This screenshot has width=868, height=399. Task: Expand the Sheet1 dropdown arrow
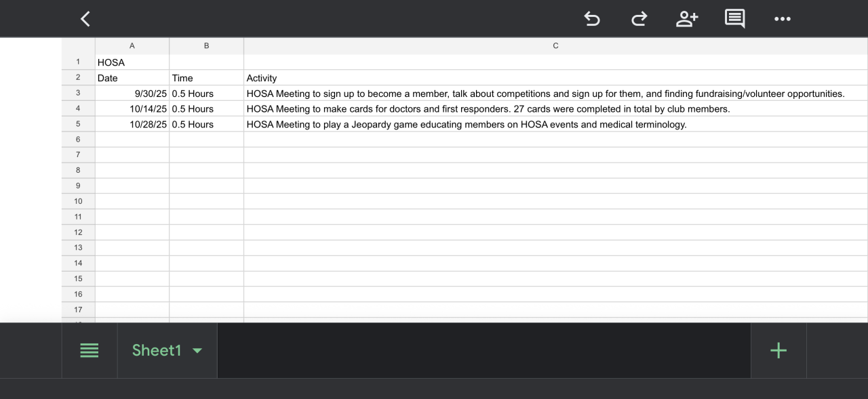[x=197, y=350]
